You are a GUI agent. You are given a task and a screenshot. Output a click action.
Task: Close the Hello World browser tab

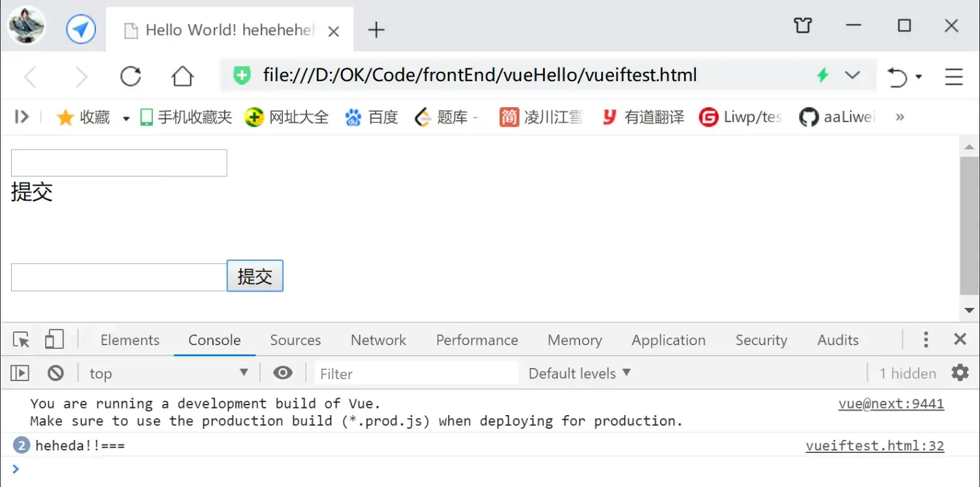tap(333, 31)
